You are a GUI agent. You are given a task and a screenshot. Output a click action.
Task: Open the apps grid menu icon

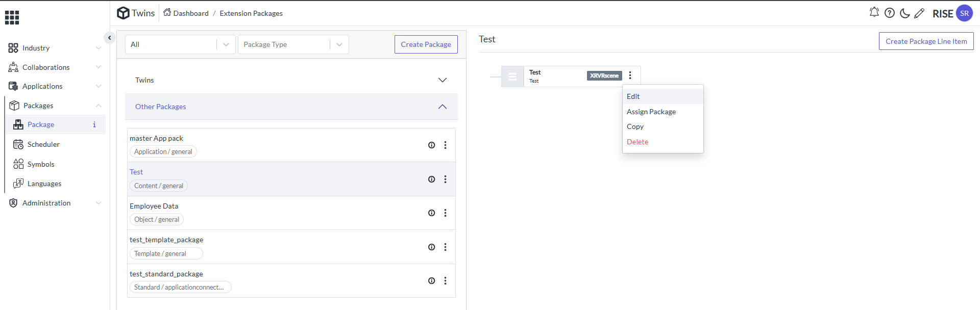pos(12,17)
